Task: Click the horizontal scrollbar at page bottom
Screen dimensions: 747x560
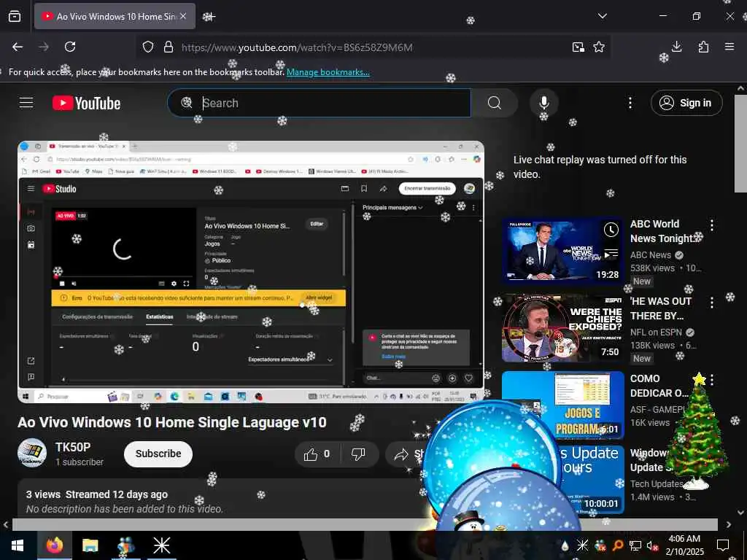Action: point(365,524)
